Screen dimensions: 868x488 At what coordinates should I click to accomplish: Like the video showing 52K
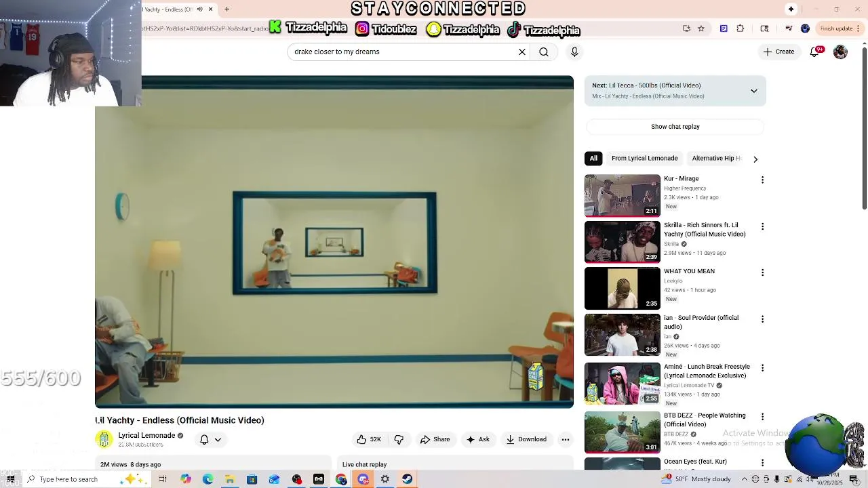[x=369, y=439]
